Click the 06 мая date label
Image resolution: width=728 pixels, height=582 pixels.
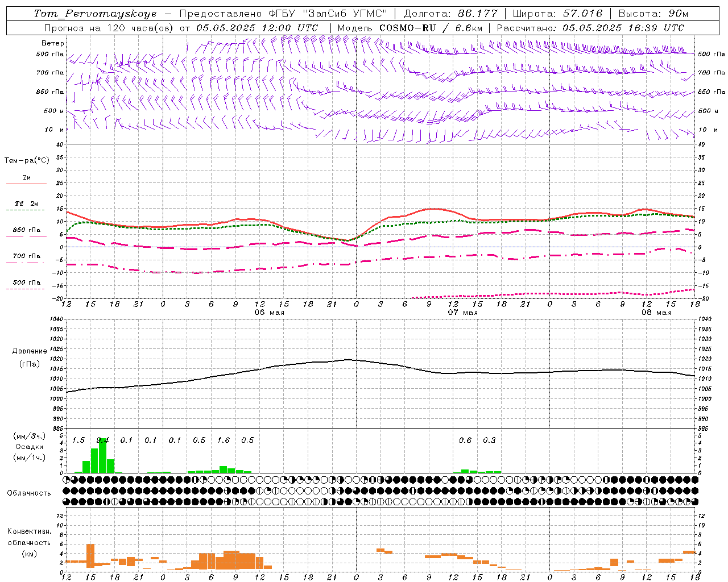tap(270, 313)
